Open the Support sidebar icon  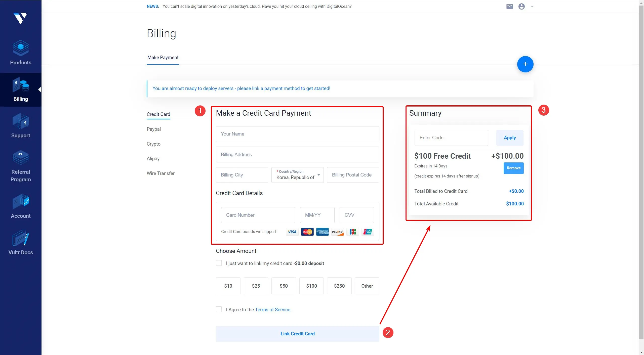tap(21, 121)
